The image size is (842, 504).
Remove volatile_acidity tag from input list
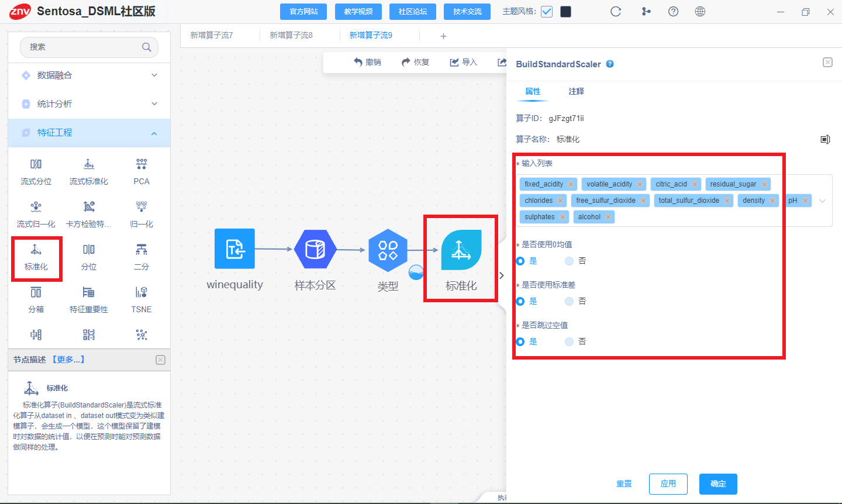(x=640, y=184)
